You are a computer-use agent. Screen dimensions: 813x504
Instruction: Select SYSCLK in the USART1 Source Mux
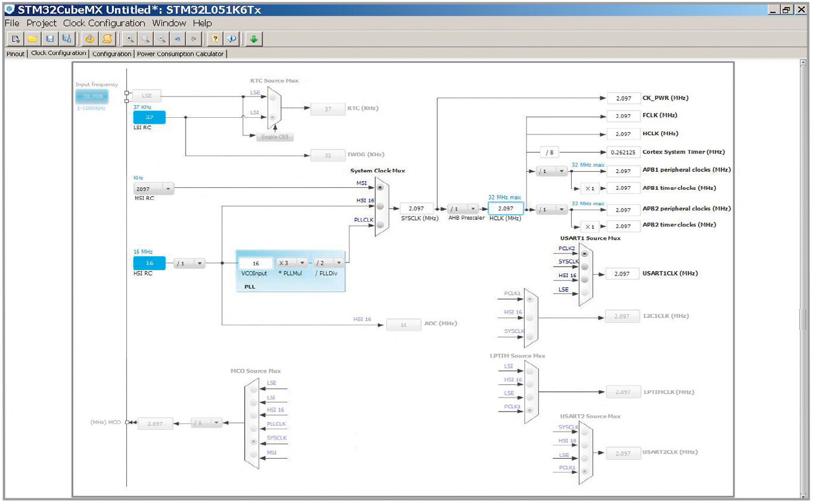584,267
